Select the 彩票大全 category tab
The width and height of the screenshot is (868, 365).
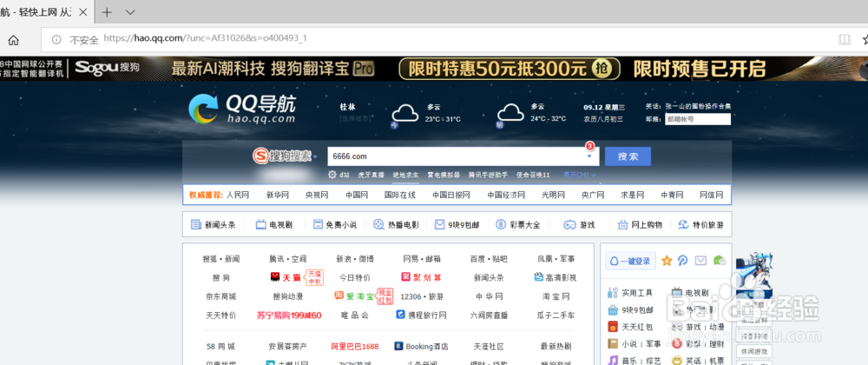pos(517,225)
